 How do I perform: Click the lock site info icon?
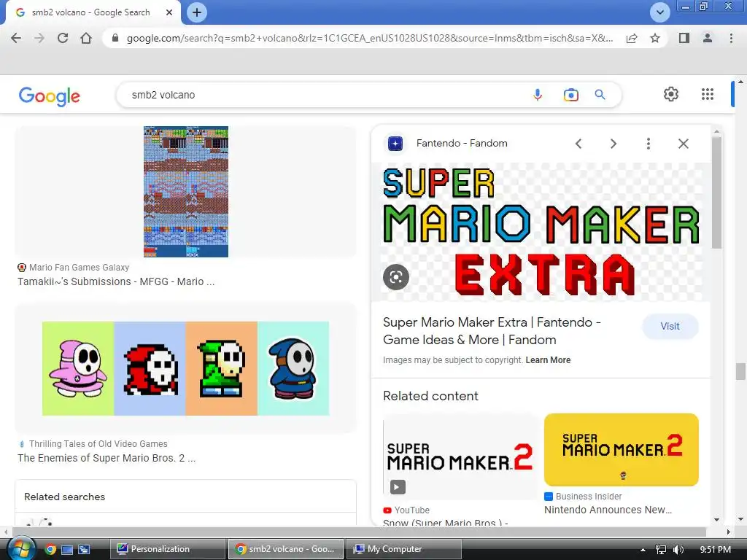(115, 38)
